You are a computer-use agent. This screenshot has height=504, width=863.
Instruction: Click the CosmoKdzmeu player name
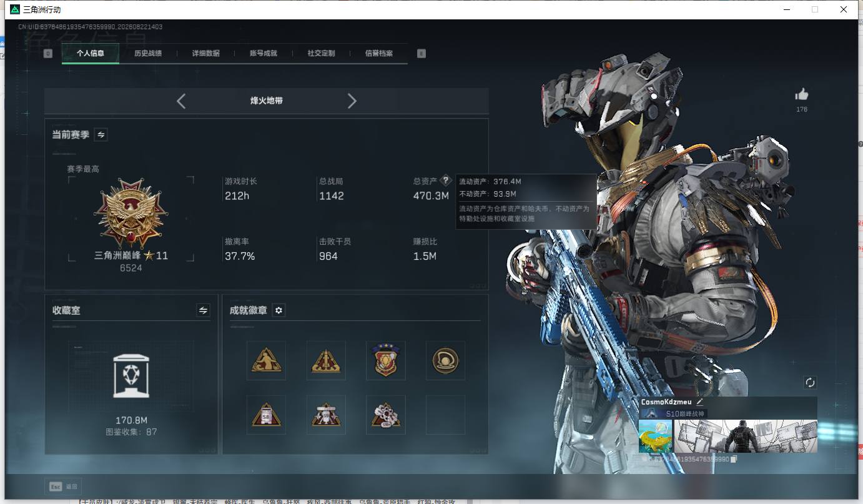point(666,402)
